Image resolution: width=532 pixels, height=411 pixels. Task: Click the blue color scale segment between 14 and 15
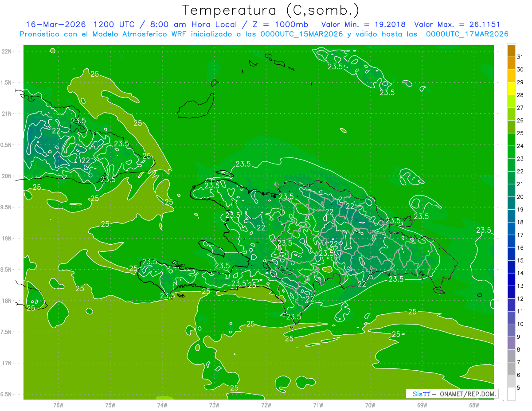[x=511, y=267]
